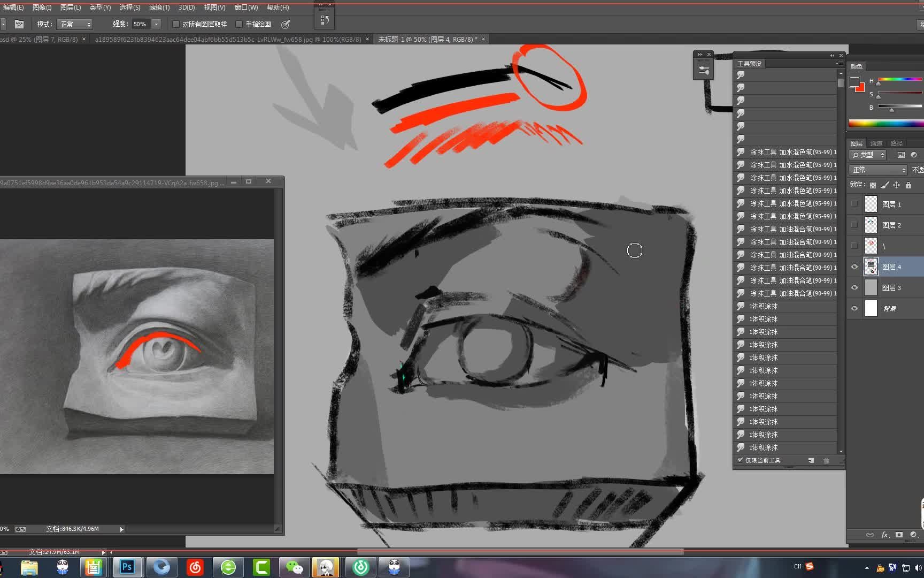Create new tool preset in the presets panel

pyautogui.click(x=811, y=460)
